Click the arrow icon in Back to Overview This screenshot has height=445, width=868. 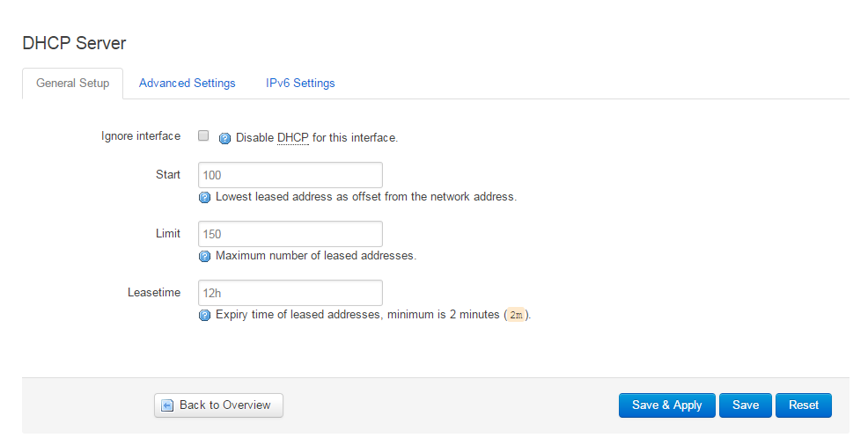(167, 405)
